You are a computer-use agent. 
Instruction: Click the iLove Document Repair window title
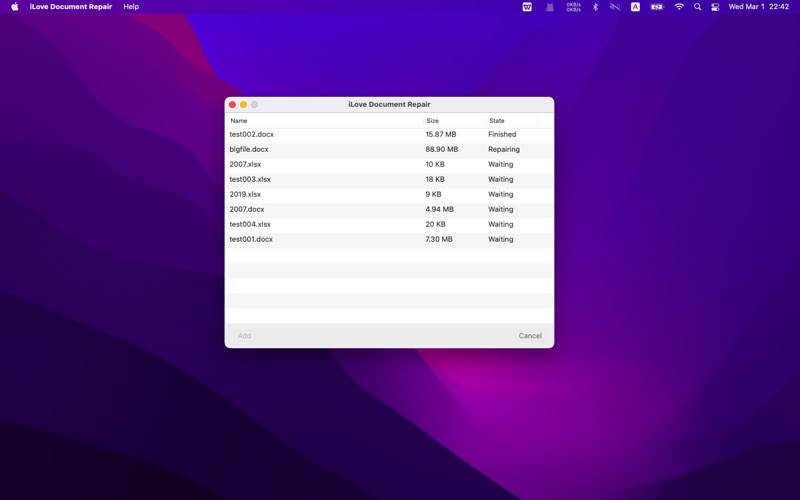[389, 105]
